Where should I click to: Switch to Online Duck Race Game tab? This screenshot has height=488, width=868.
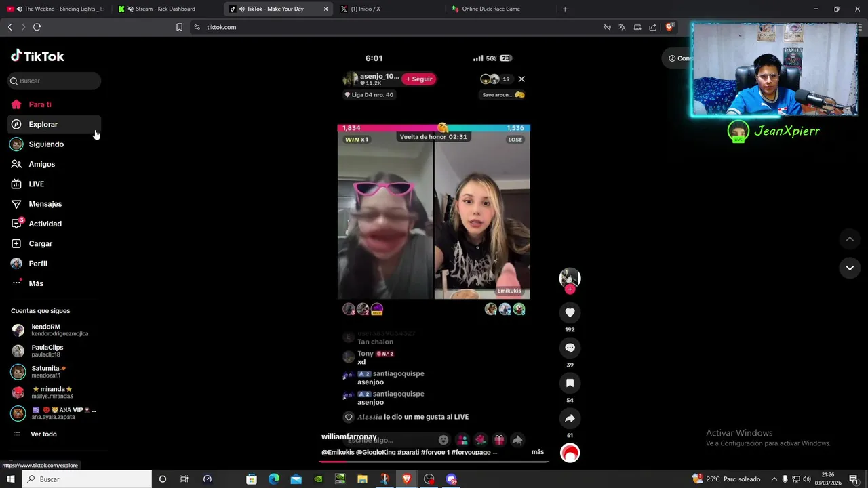pyautogui.click(x=500, y=9)
